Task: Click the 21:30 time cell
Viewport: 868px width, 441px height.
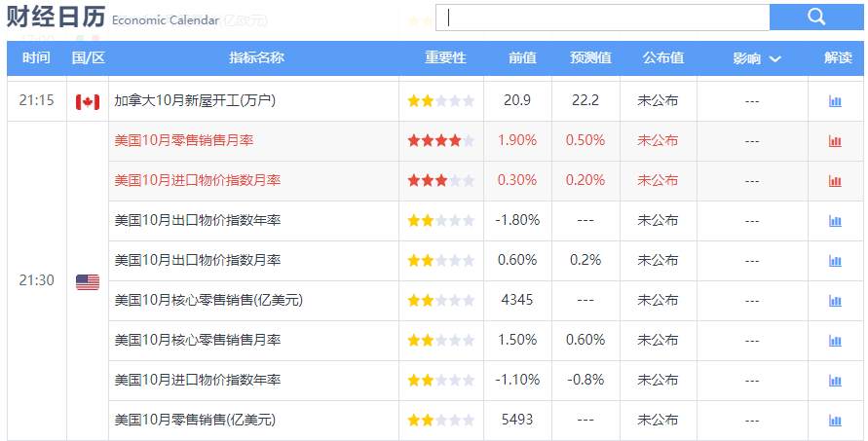Action: [37, 280]
